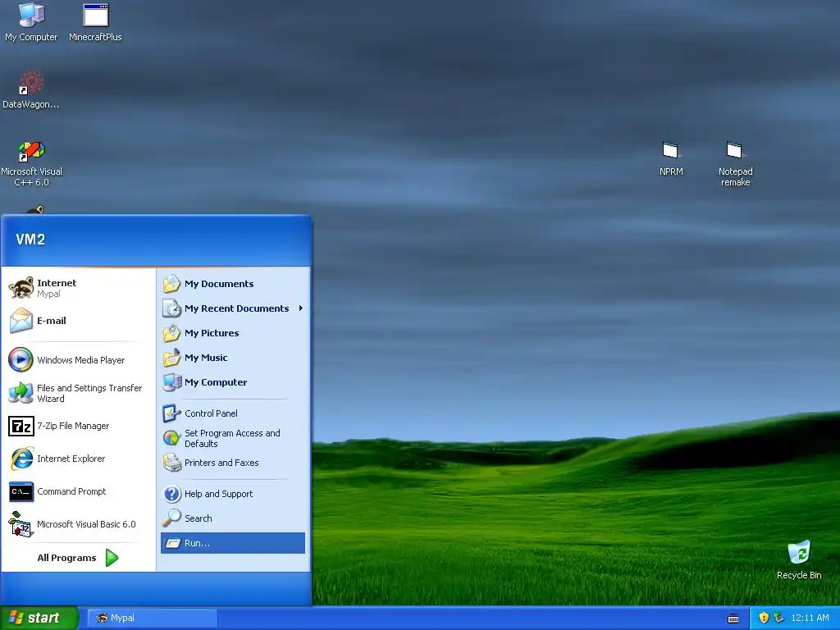Launch Microsoft Visual Basic 6.0

click(x=78, y=524)
